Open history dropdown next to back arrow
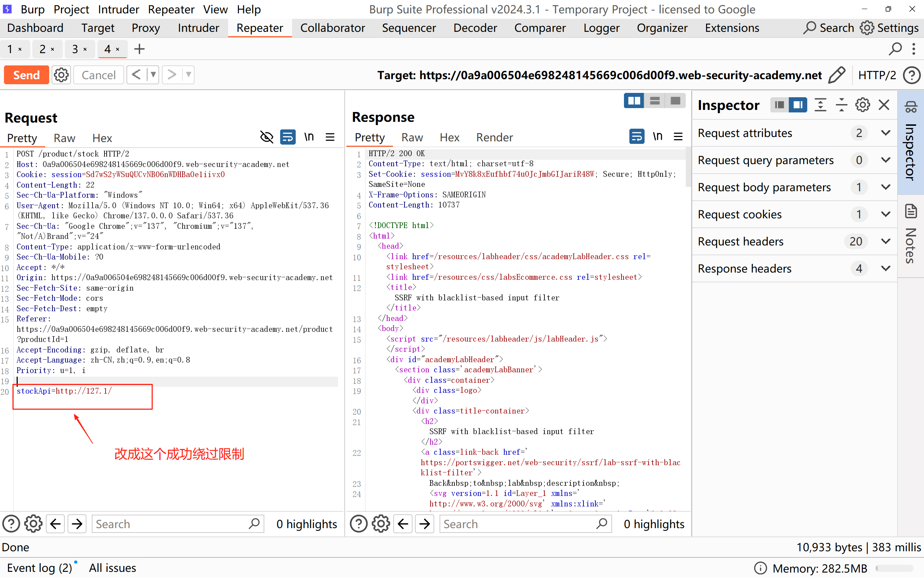 153,75
